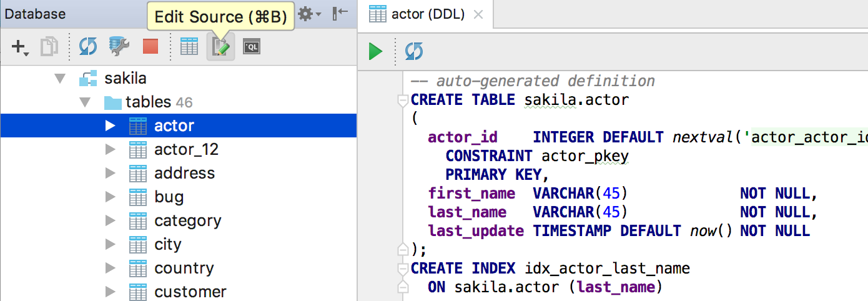868x301 pixels.
Task: Click the tables folder icon
Action: (112, 102)
